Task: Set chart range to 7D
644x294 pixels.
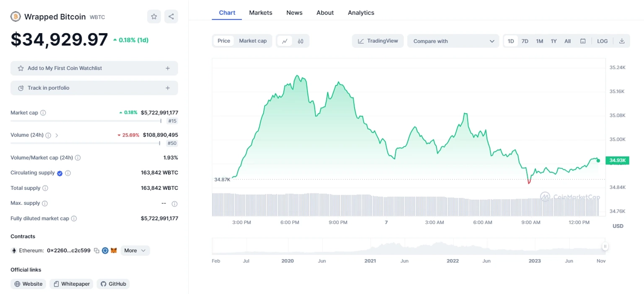Action: click(525, 41)
